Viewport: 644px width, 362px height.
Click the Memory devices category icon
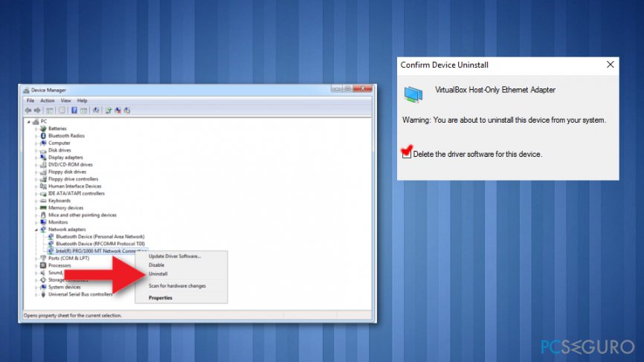[43, 207]
